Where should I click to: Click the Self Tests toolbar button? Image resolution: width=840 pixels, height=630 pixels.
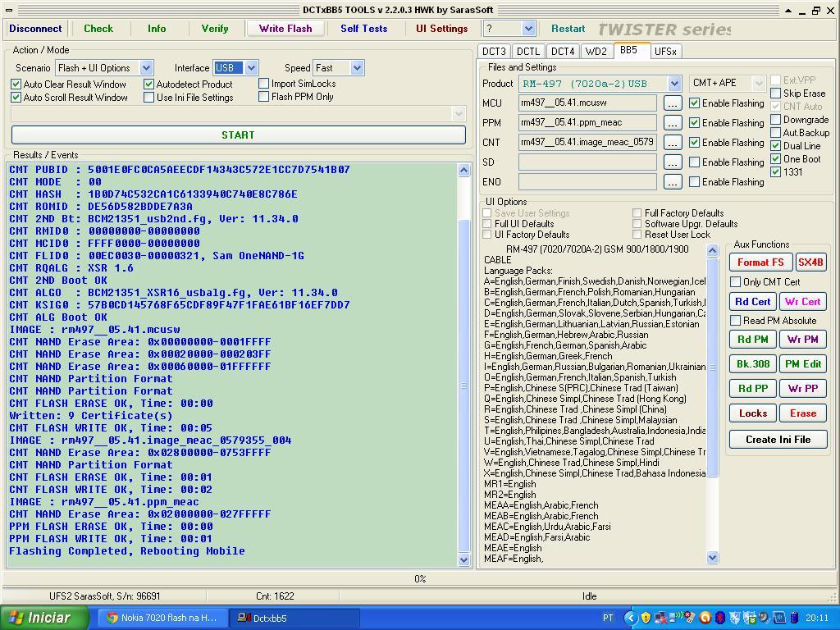[363, 29]
